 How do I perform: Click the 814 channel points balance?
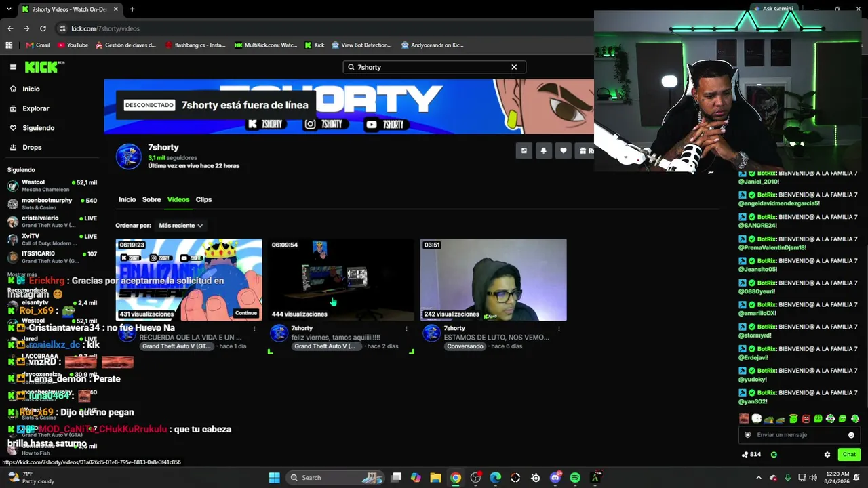751,455
